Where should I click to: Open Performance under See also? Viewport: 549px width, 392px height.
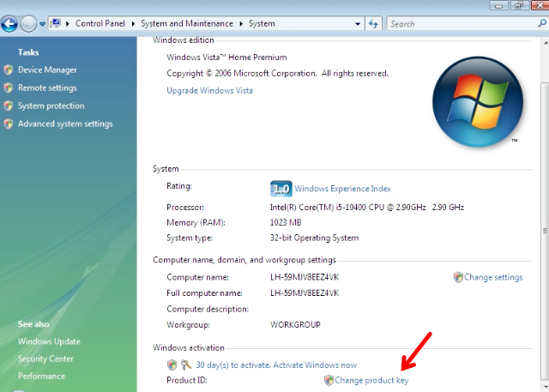coord(42,376)
